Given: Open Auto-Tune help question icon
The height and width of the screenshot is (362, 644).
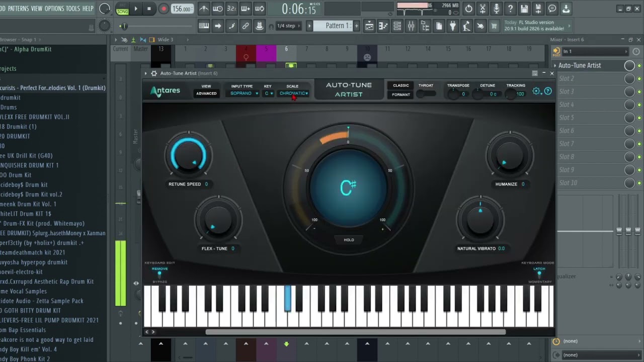Looking at the screenshot, I should pos(548,91).
